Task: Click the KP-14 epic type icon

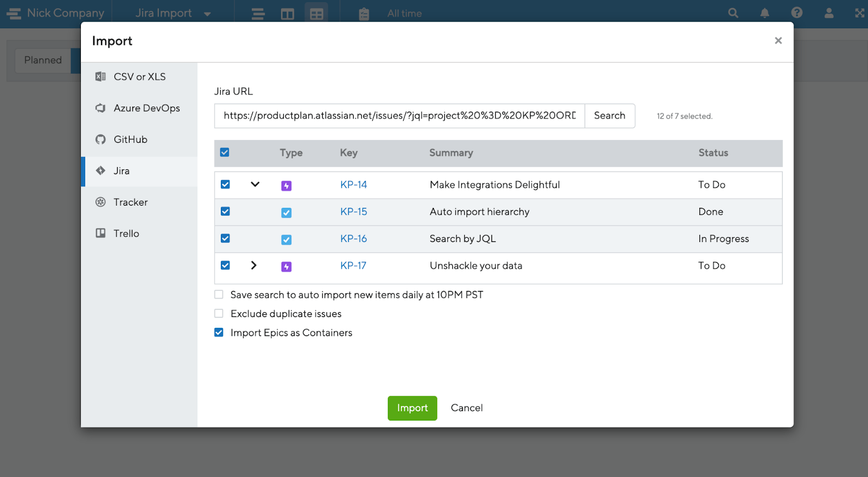Action: click(x=286, y=186)
